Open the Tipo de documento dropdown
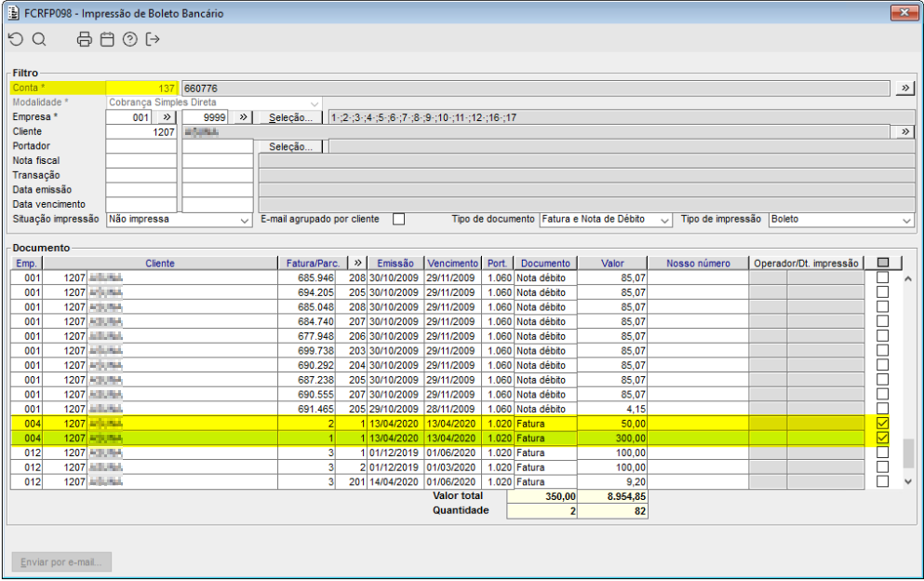 point(664,220)
